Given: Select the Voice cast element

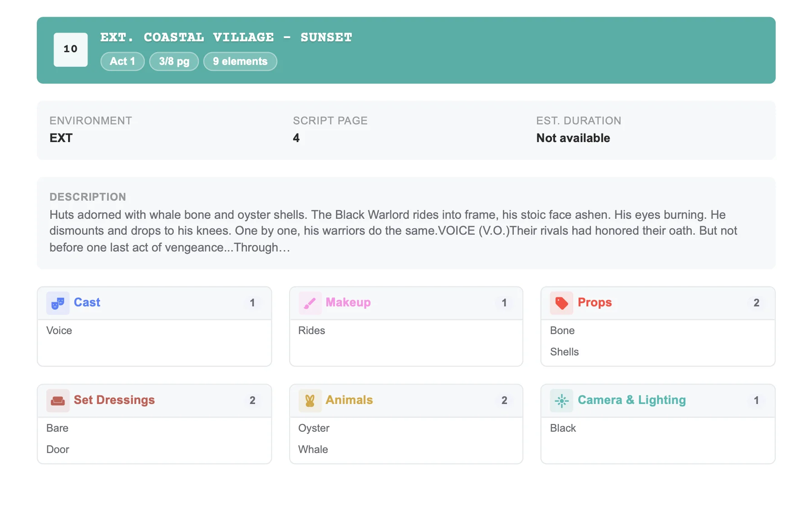Looking at the screenshot, I should point(59,330).
